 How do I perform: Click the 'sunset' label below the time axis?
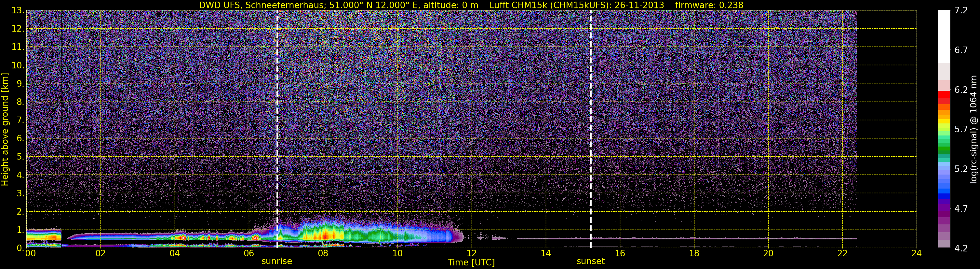click(x=590, y=262)
